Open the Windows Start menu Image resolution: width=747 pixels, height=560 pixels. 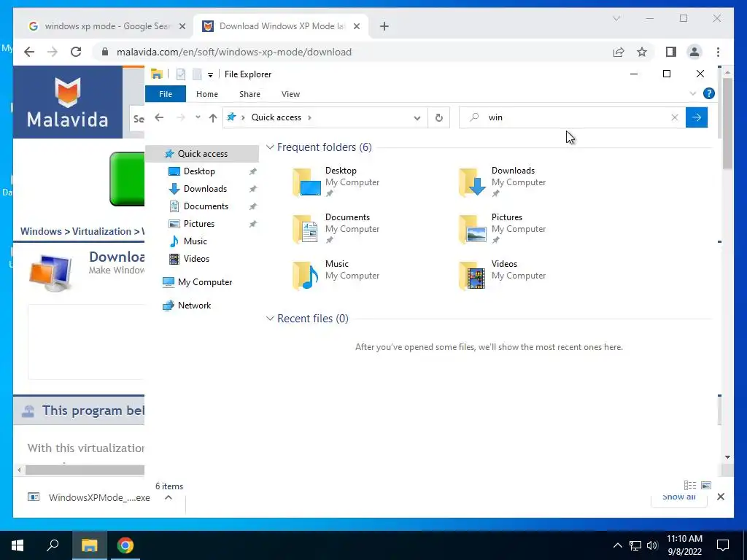click(18, 545)
